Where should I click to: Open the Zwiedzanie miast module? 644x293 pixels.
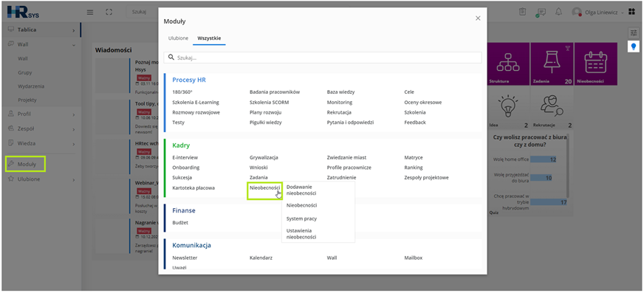point(346,158)
